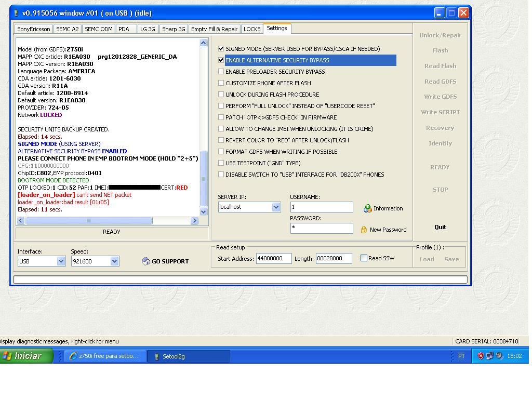
Task: Click the Settings tab
Action: 277,28
